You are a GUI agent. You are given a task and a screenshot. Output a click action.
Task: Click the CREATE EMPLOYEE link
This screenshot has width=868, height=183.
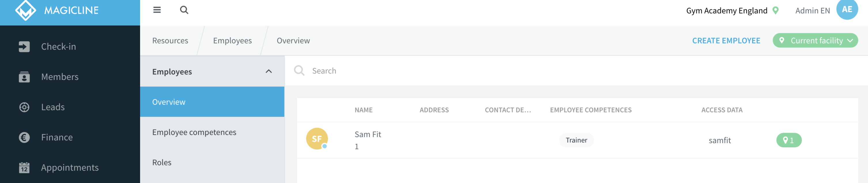pyautogui.click(x=726, y=40)
